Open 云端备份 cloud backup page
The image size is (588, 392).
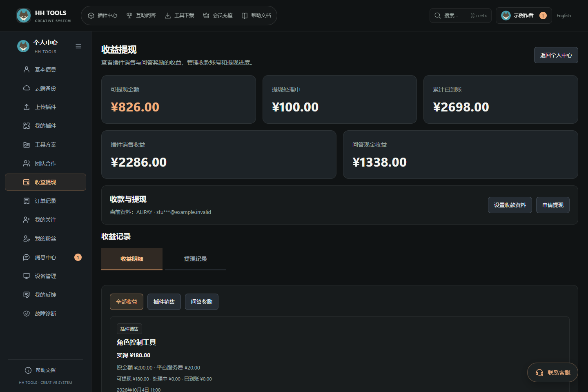[45, 88]
